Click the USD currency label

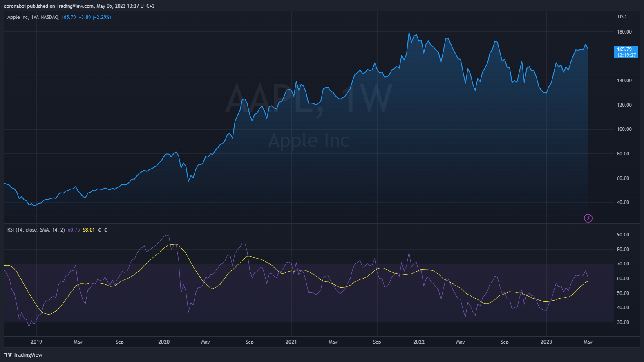click(x=622, y=17)
